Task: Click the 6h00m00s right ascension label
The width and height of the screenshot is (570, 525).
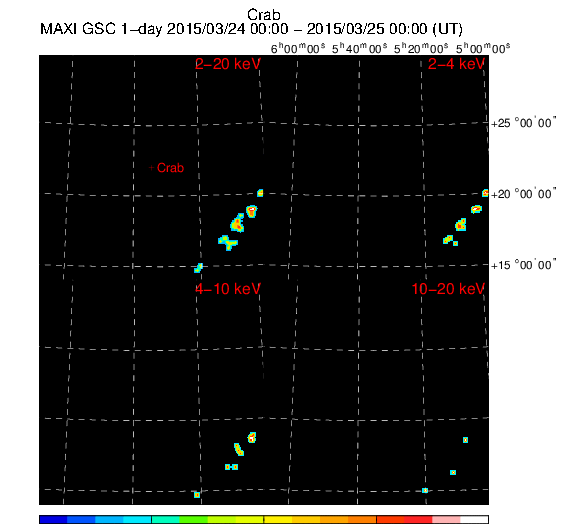Action: click(x=298, y=48)
